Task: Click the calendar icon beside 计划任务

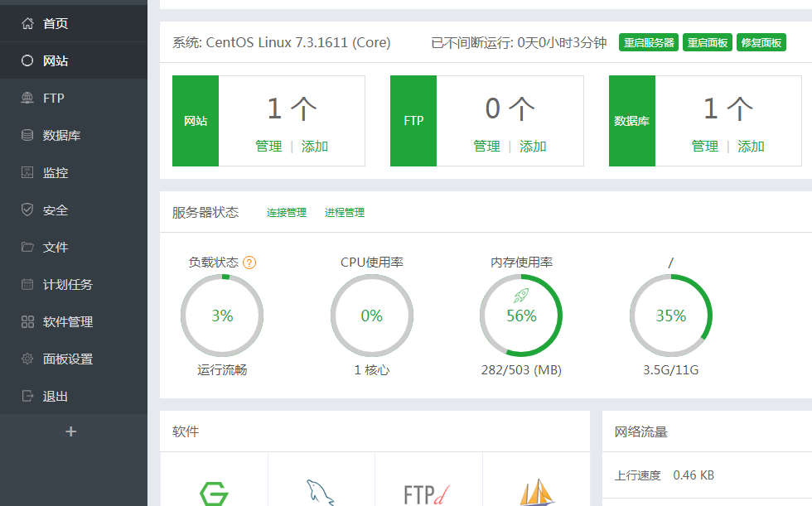Action: [27, 284]
